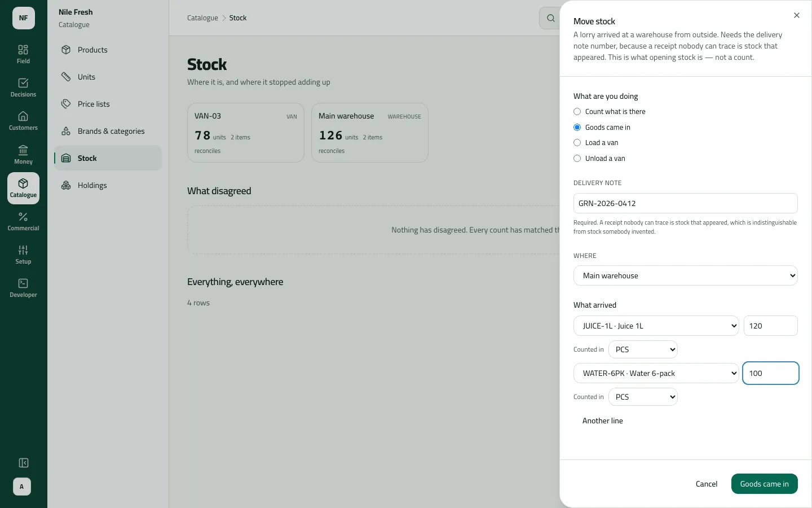The width and height of the screenshot is (812, 508).
Task: Click the NF workspace logo
Action: click(24, 18)
